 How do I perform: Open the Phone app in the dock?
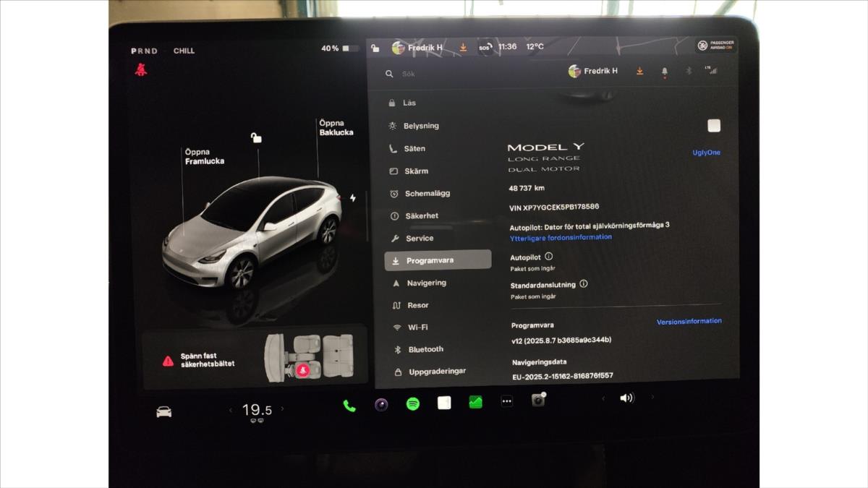tap(349, 406)
